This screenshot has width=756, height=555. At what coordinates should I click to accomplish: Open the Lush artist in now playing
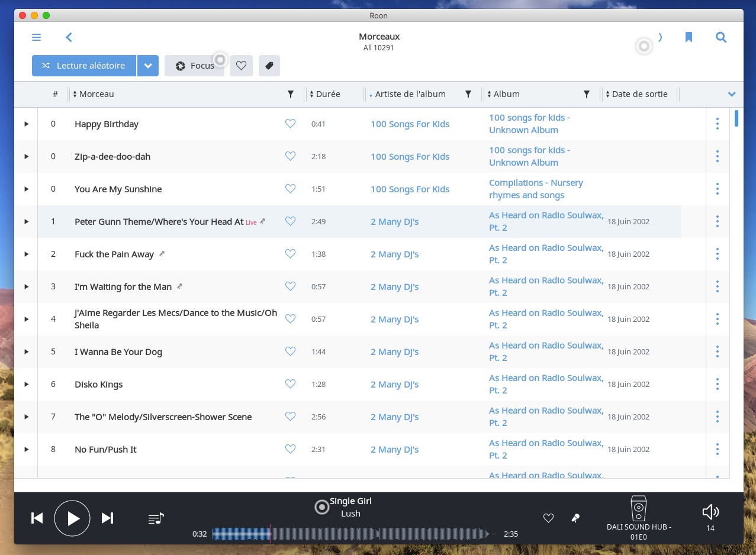pos(350,514)
